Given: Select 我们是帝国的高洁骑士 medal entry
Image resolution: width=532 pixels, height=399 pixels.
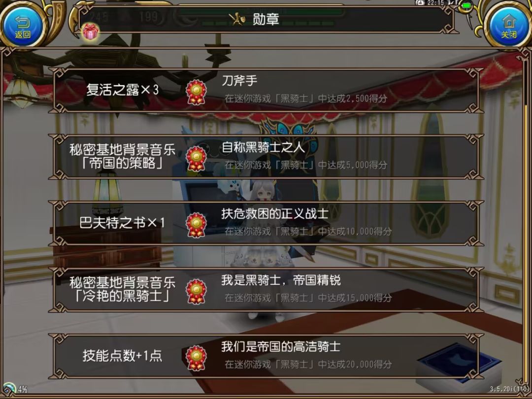Looking at the screenshot, I should tap(266, 356).
